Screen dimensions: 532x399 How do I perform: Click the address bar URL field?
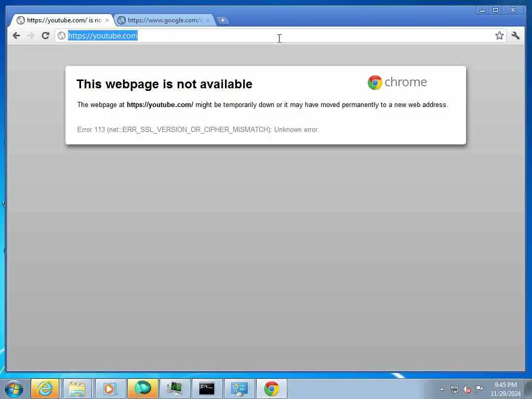click(x=280, y=36)
